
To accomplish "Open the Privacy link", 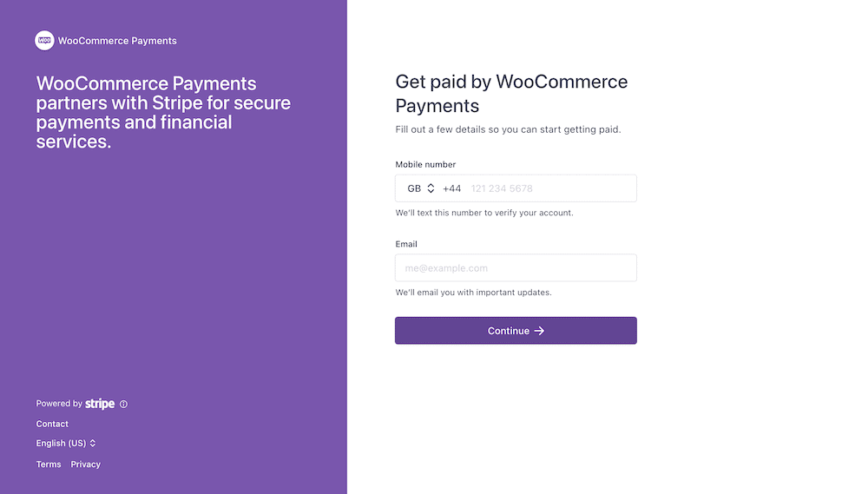I will pos(86,464).
